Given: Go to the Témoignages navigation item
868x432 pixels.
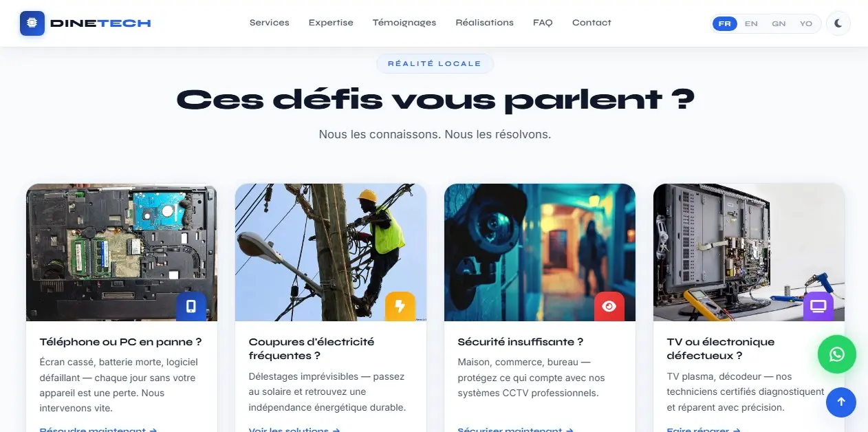Looking at the screenshot, I should click(x=404, y=23).
